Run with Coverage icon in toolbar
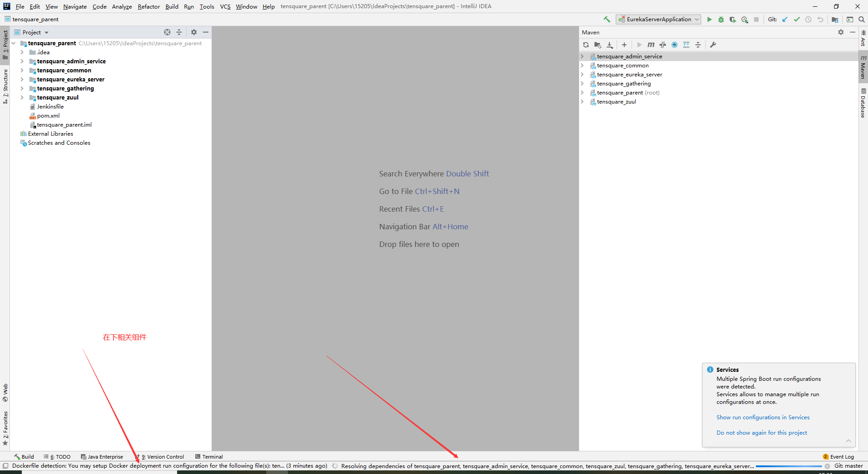Screen dimensions: 868x474 pos(733,19)
